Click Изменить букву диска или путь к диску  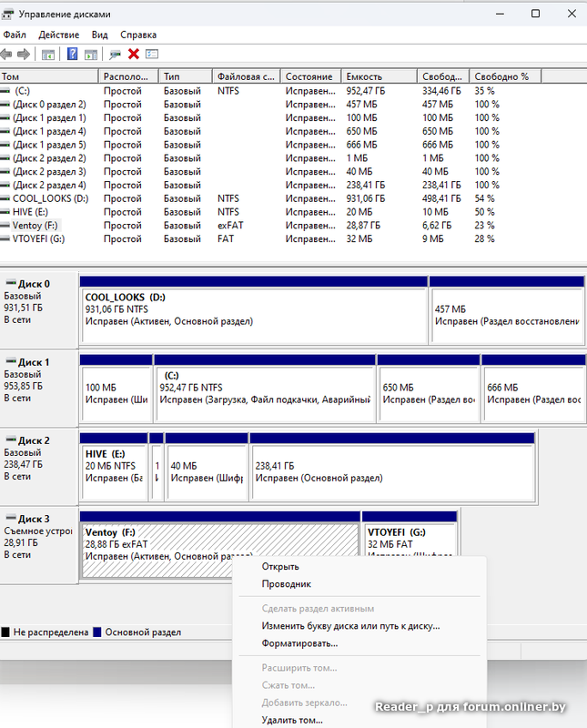tap(350, 626)
